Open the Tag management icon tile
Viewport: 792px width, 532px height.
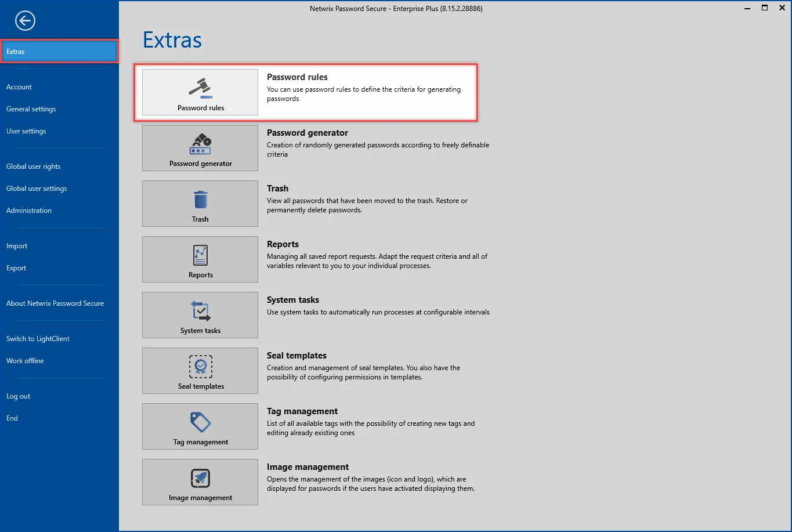(200, 426)
